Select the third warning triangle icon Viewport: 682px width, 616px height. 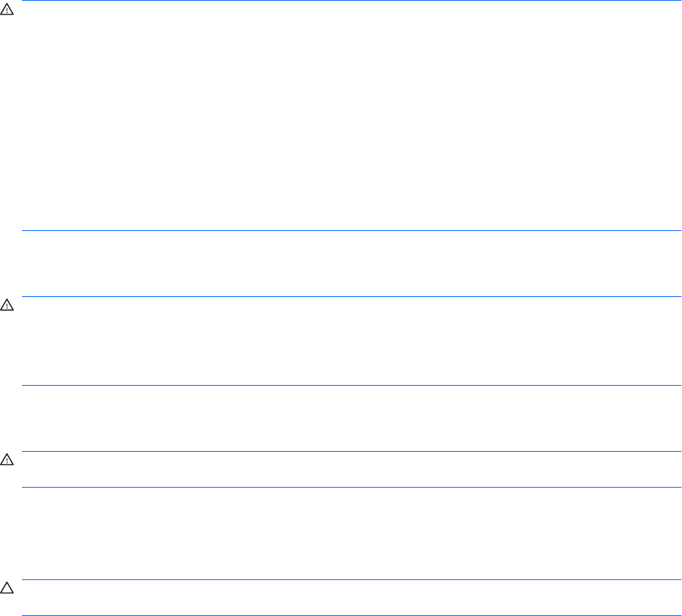(x=6, y=460)
